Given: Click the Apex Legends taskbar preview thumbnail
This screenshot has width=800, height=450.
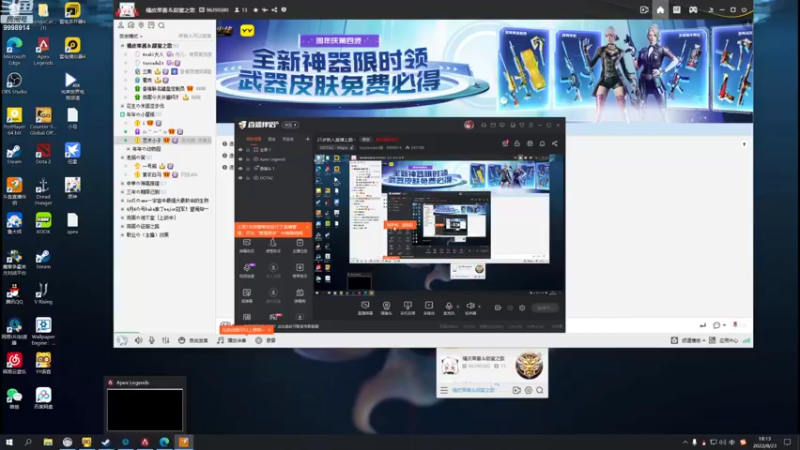Looking at the screenshot, I should [145, 409].
